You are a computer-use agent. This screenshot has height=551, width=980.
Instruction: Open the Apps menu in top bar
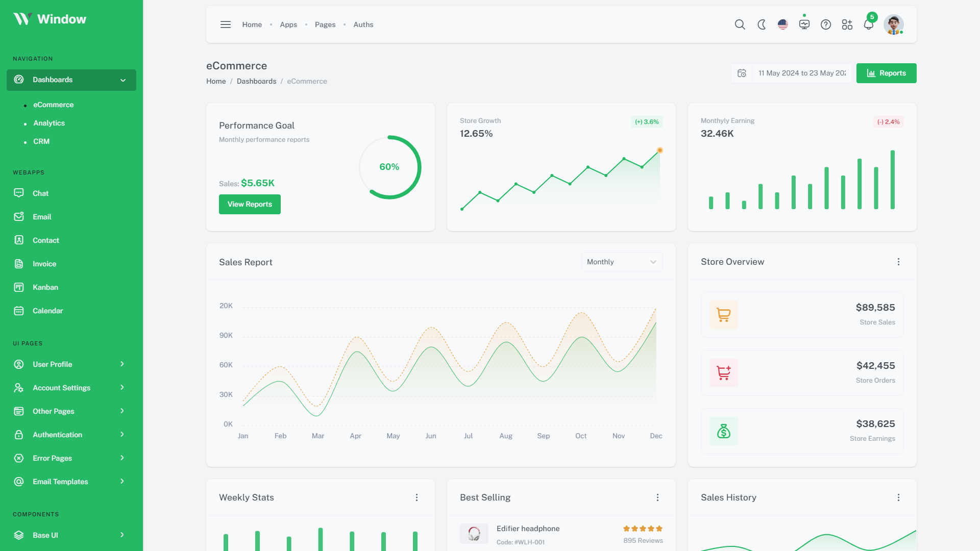click(x=288, y=24)
